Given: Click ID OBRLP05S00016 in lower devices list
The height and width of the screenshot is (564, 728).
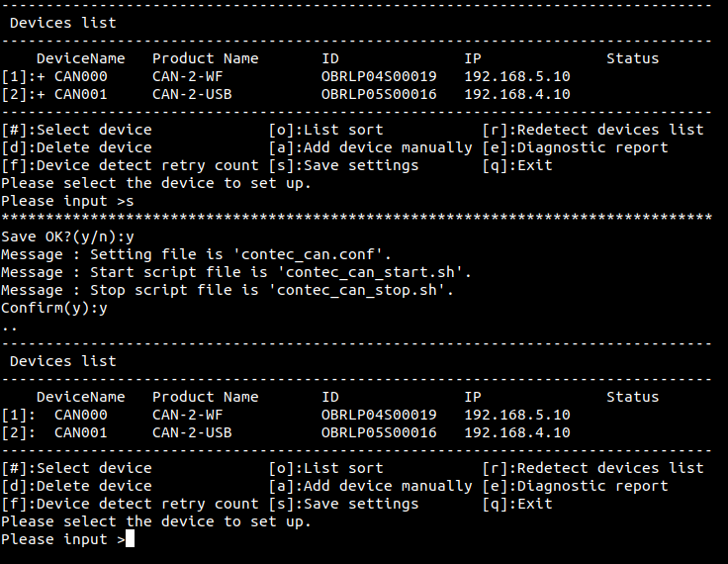Looking at the screenshot, I should pyautogui.click(x=379, y=432).
